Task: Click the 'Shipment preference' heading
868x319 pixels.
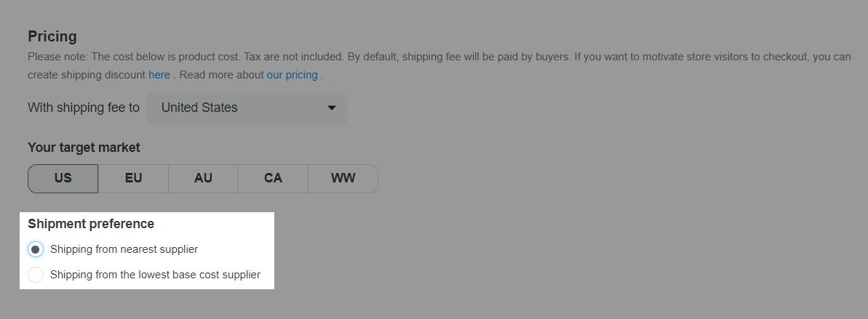Action: click(x=91, y=224)
